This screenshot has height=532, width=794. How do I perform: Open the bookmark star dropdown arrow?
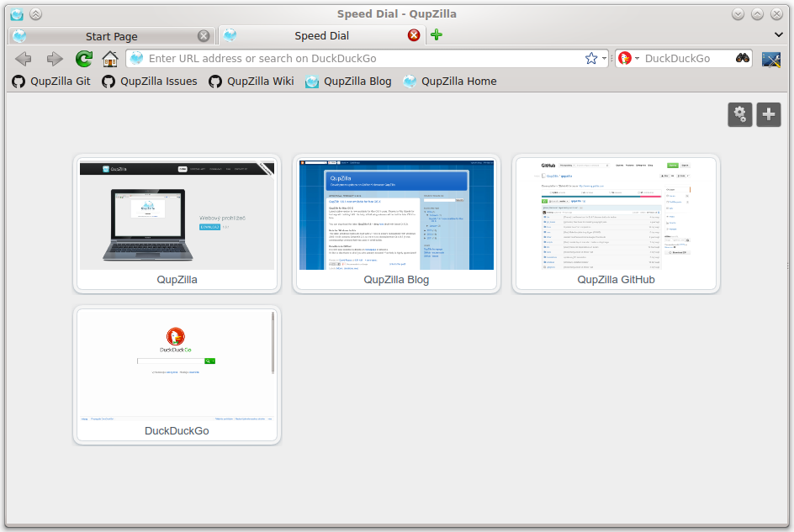(x=604, y=59)
